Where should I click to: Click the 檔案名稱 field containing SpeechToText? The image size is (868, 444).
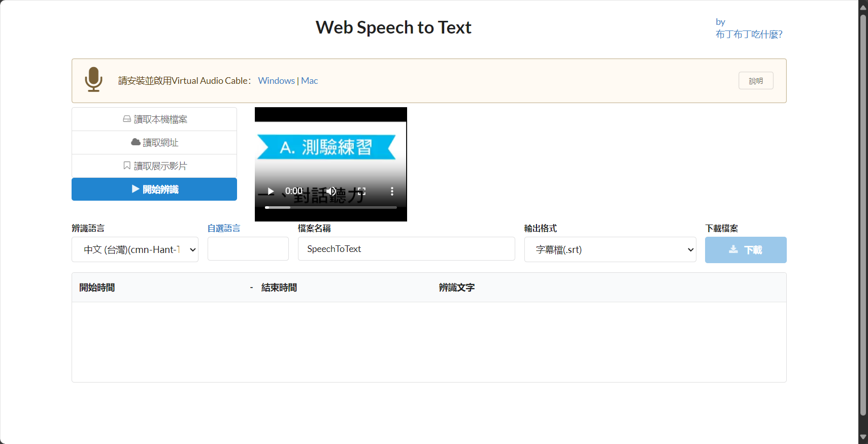tap(407, 249)
